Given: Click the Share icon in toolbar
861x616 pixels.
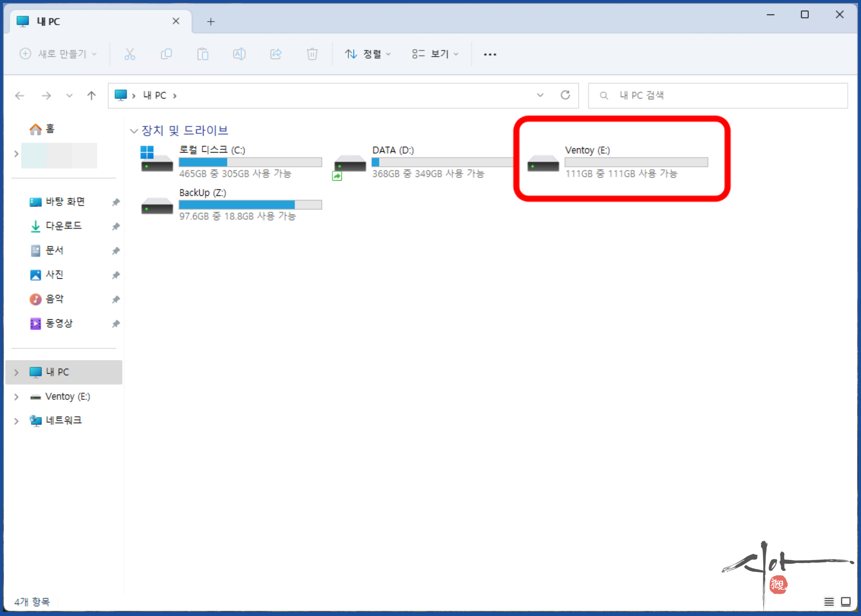Looking at the screenshot, I should point(276,54).
